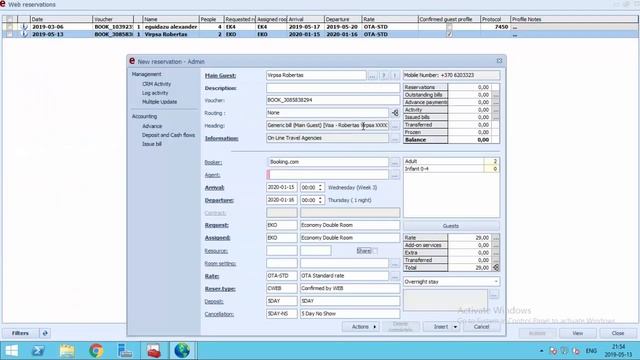Open the Agent lookup ellipsis button
640x360 pixels.
(395, 175)
